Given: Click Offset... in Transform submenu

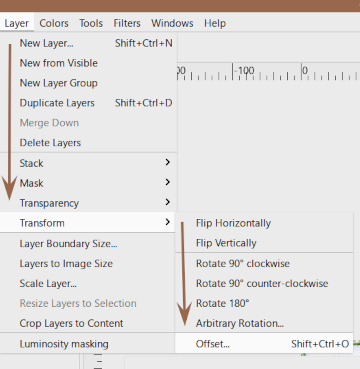Looking at the screenshot, I should [264, 344].
